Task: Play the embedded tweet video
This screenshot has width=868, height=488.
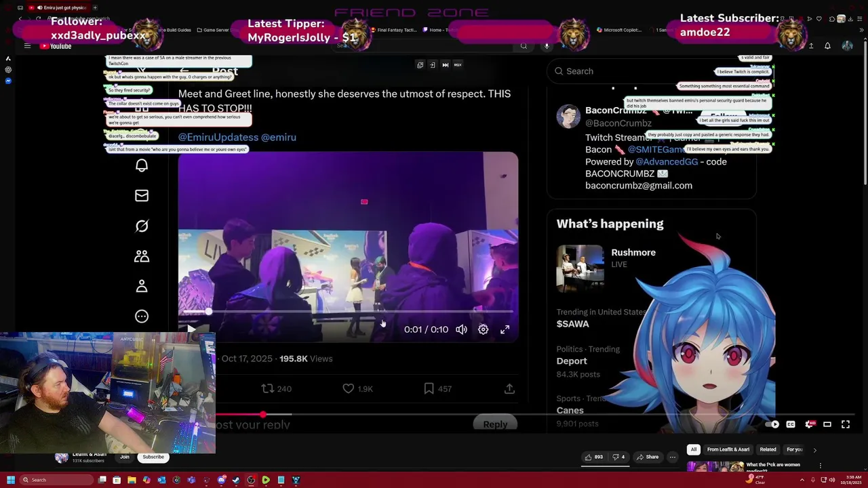Action: pyautogui.click(x=191, y=329)
